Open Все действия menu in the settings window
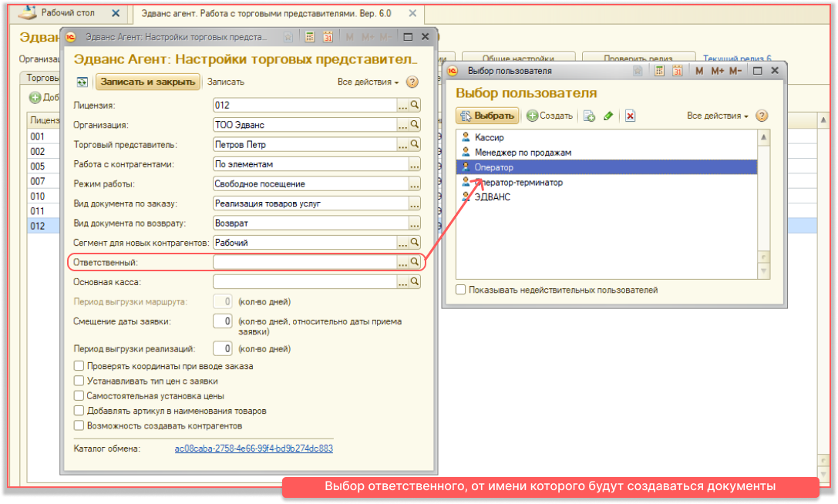Screen dimensions: 838x504 pyautogui.click(x=368, y=82)
